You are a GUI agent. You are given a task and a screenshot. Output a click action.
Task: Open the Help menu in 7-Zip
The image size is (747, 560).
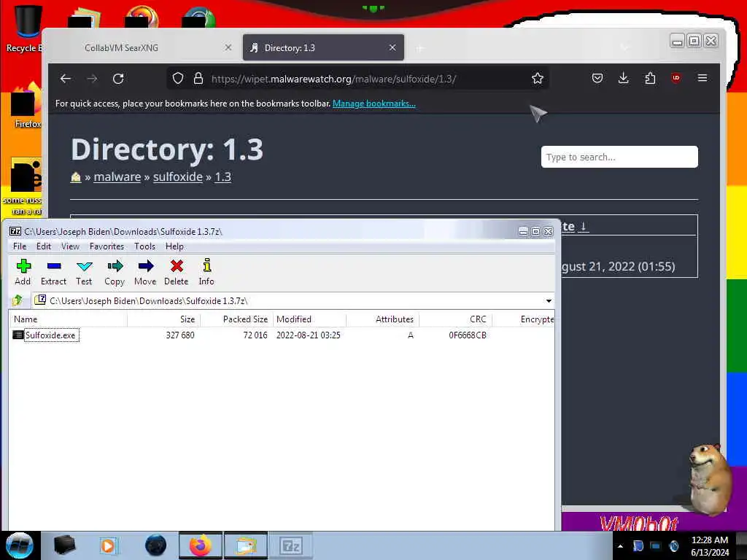pos(174,246)
